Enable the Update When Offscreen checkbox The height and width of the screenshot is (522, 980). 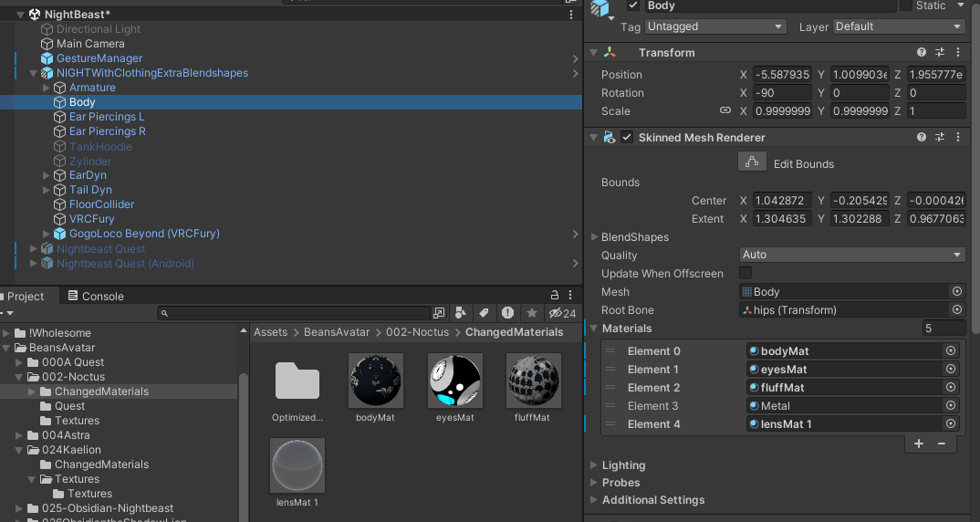(745, 273)
